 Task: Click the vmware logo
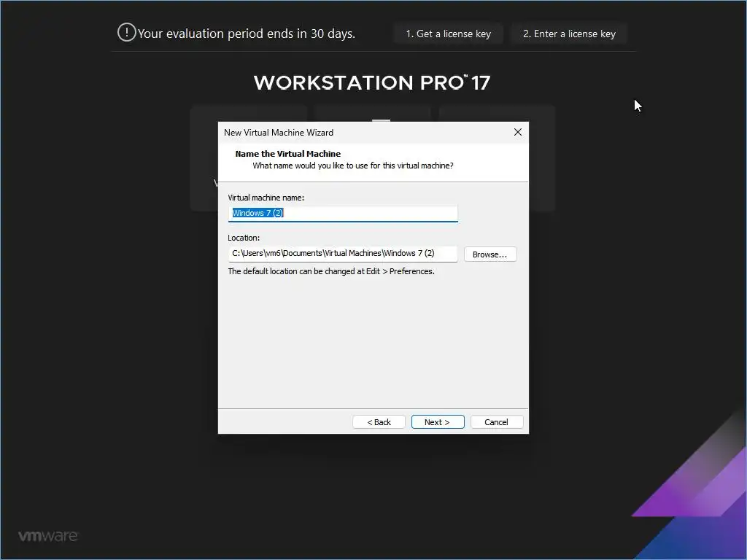pos(47,536)
